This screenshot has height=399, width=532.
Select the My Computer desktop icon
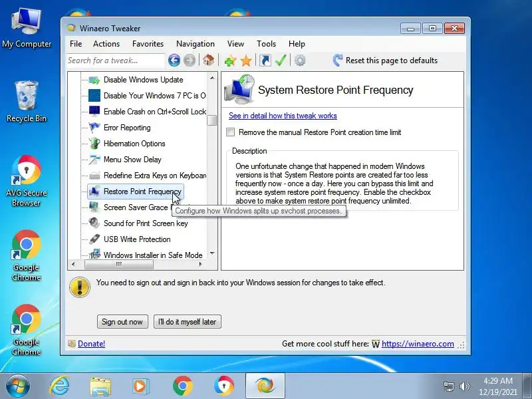pos(27,29)
